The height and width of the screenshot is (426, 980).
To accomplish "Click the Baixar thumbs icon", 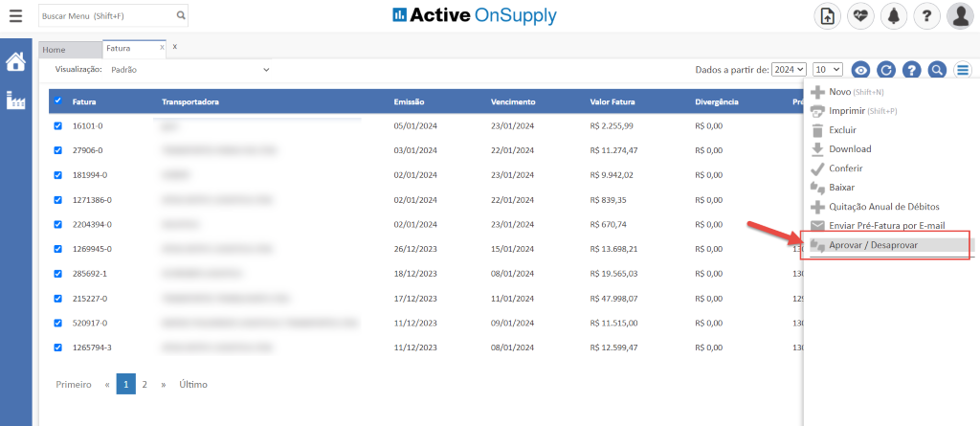I will (817, 187).
